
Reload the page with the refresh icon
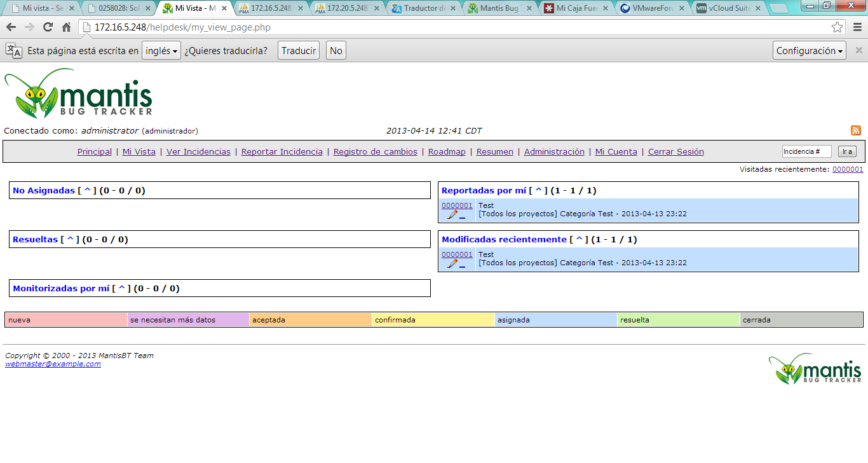pos(48,27)
